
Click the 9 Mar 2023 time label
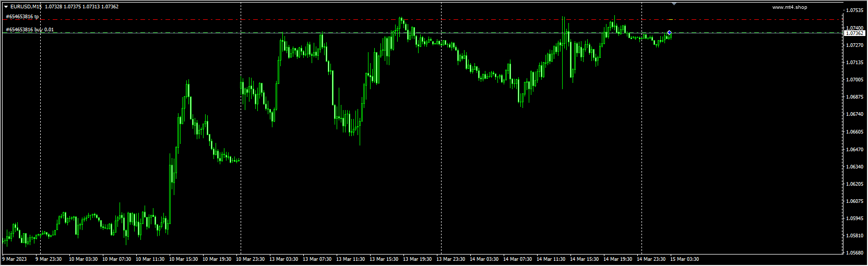coord(15,259)
